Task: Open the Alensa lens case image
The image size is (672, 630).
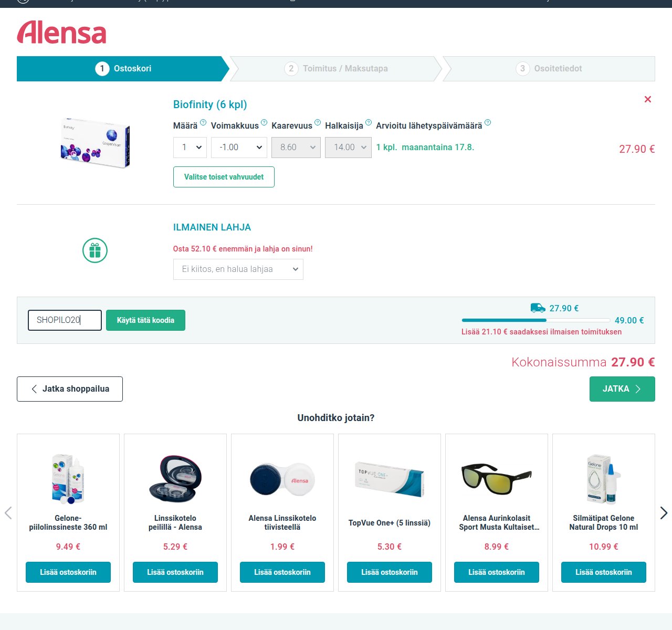Action: [x=282, y=479]
